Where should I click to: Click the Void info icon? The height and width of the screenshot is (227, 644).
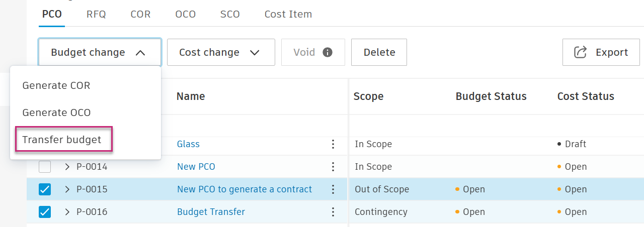click(328, 52)
